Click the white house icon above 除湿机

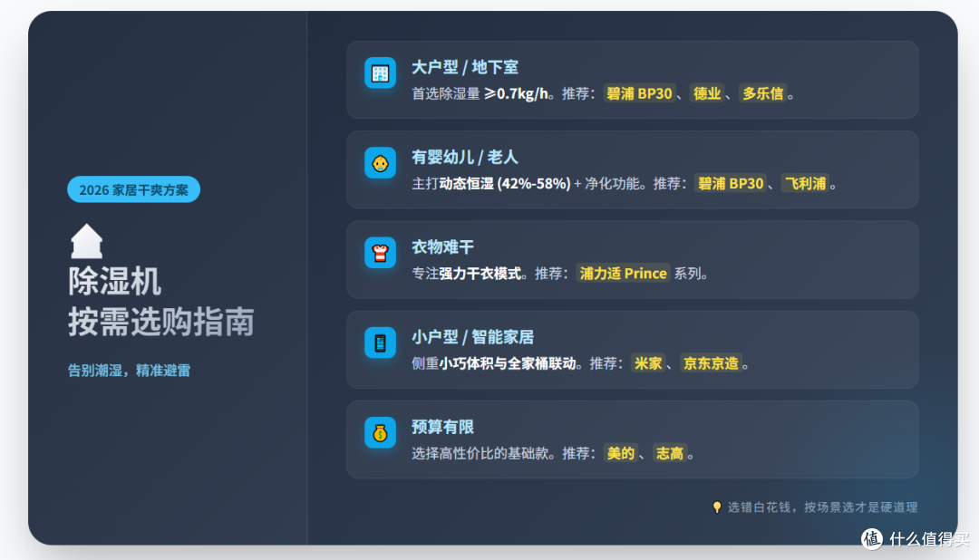click(86, 241)
